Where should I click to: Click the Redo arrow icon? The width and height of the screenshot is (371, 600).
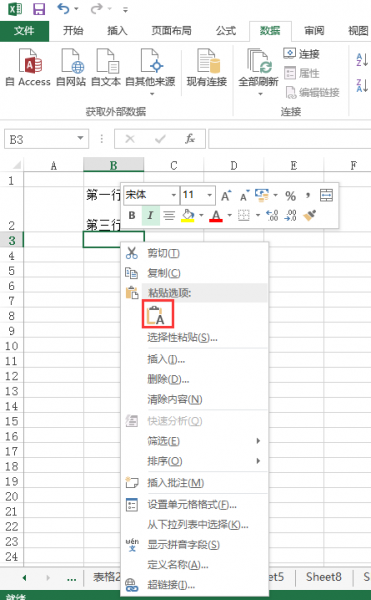(96, 8)
